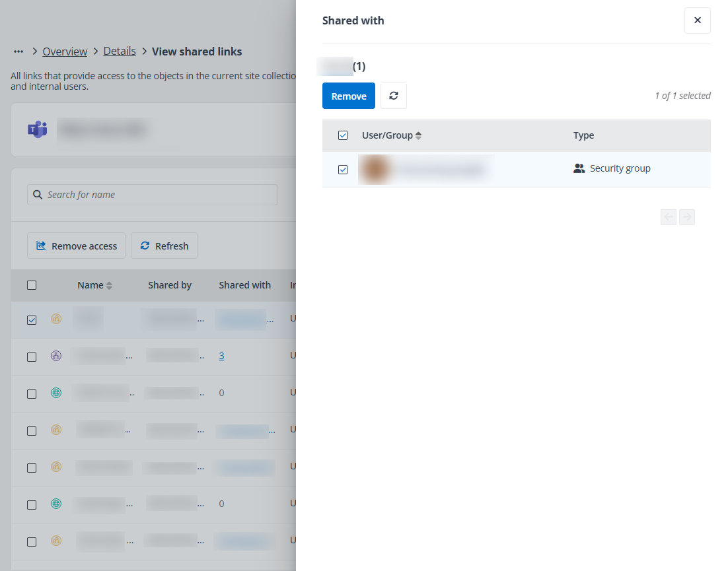
Task: Toggle select-all checkbox in links table header
Action: point(32,285)
